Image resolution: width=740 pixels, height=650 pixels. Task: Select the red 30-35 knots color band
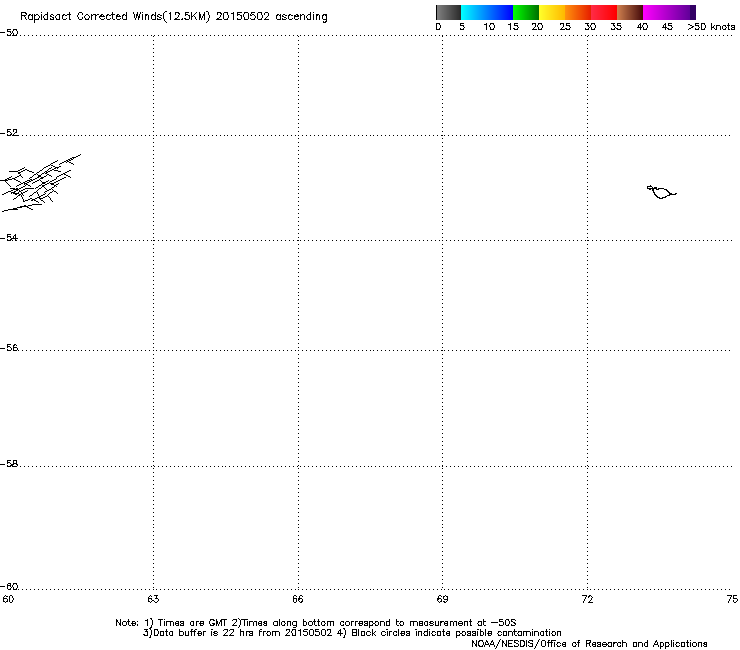[x=604, y=12]
